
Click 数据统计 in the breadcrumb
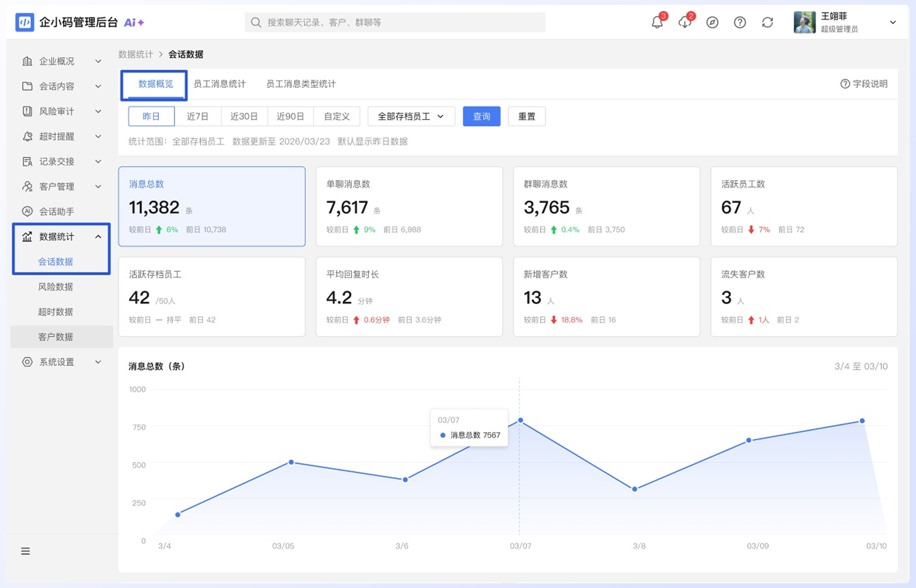pos(135,54)
